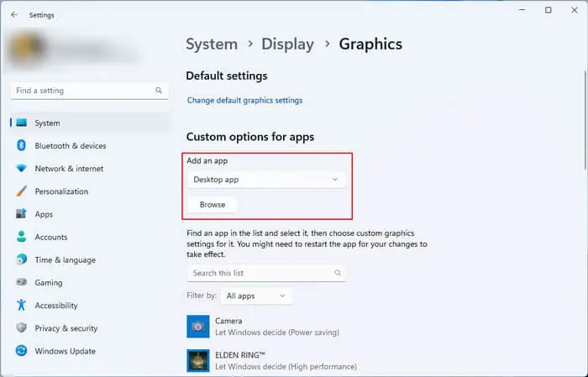Click the Personalization paintbrush icon
Screen dimensions: 588x377
[x=21, y=191]
